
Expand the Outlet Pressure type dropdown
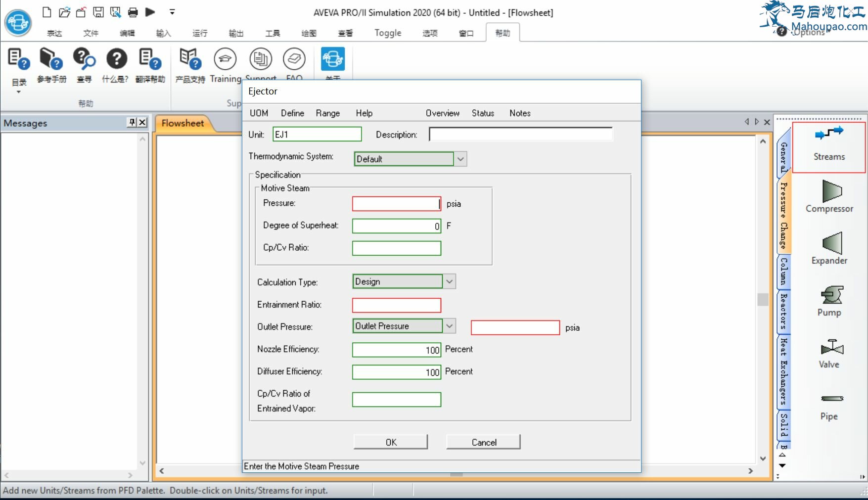[449, 326]
